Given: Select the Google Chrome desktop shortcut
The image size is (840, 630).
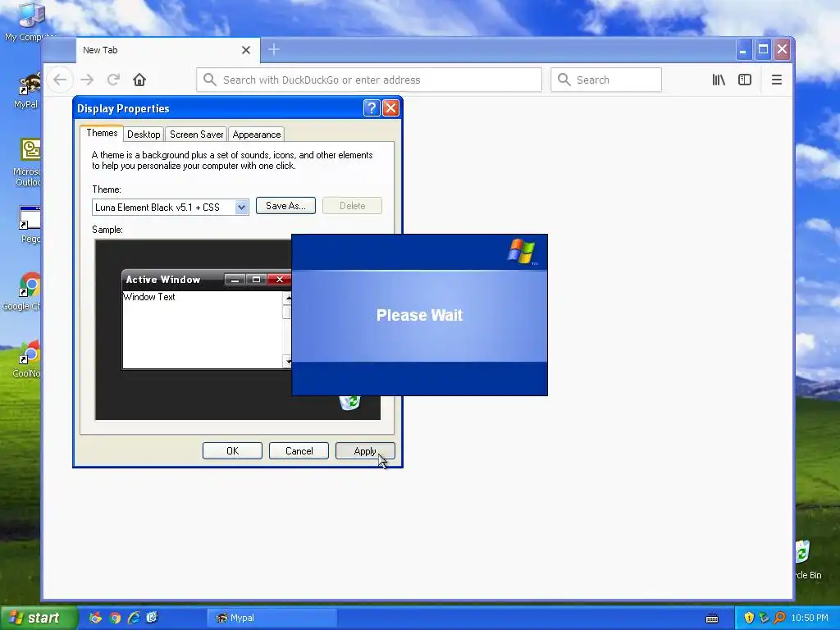Looking at the screenshot, I should click(24, 291).
